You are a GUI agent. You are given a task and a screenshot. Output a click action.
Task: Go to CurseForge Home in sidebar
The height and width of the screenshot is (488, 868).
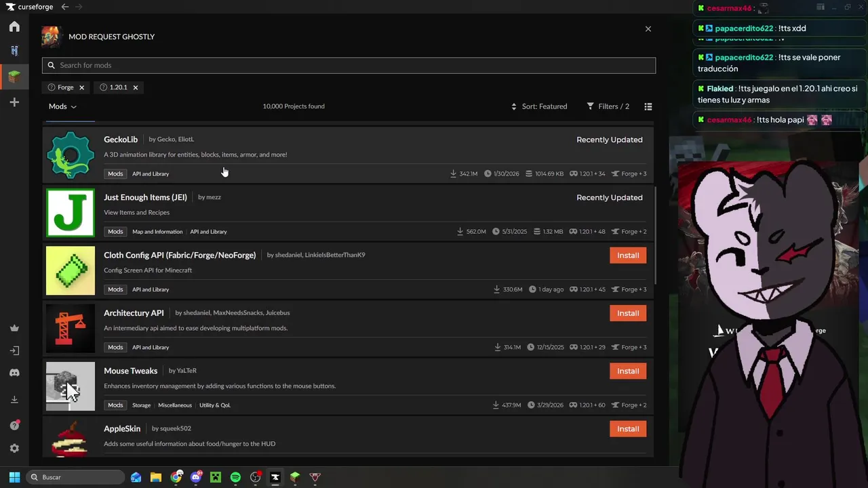(x=14, y=26)
